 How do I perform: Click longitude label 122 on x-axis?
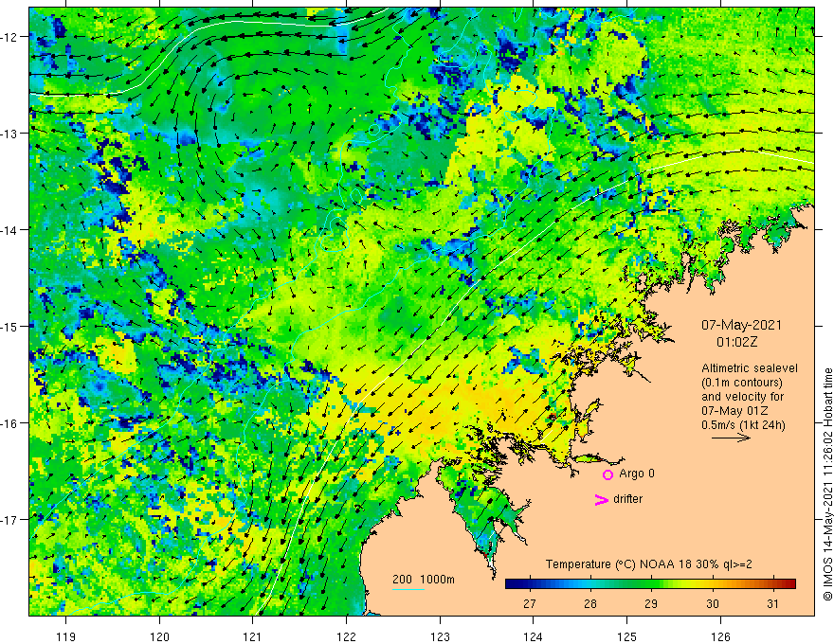[x=346, y=636]
